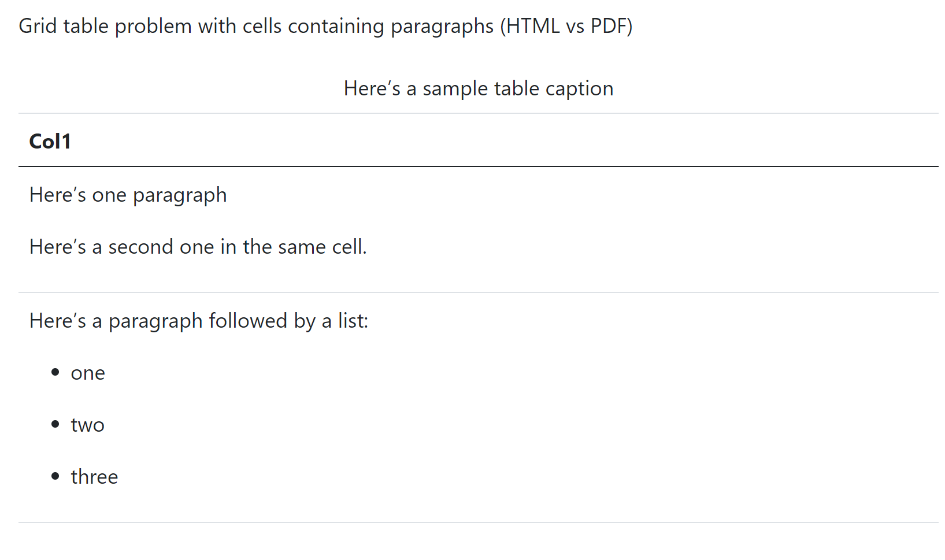Click the word 'paragraph' in the first cell
Viewport: 945px width, 560px height.
click(x=180, y=196)
